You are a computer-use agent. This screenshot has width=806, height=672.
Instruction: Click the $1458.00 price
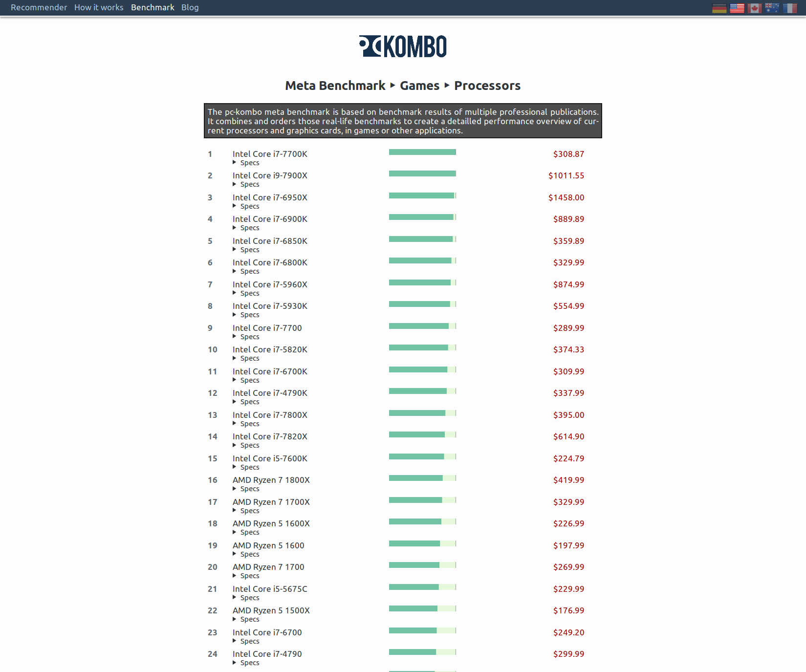pyautogui.click(x=566, y=197)
